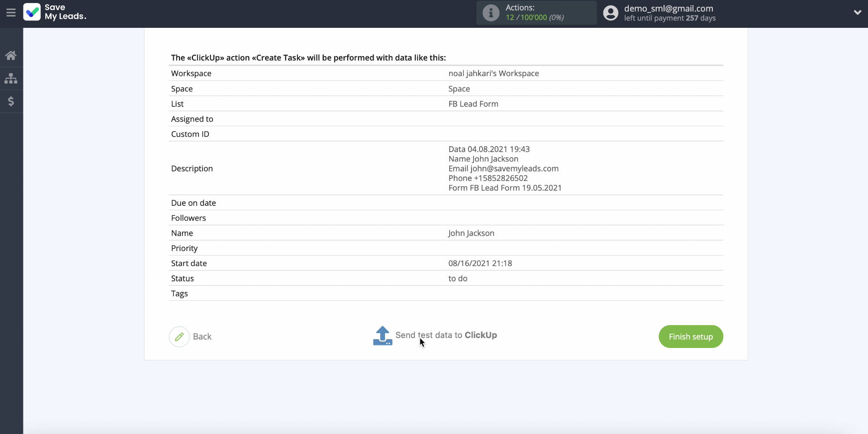Click the Custom ID row label
This screenshot has width=868, height=434.
(190, 134)
